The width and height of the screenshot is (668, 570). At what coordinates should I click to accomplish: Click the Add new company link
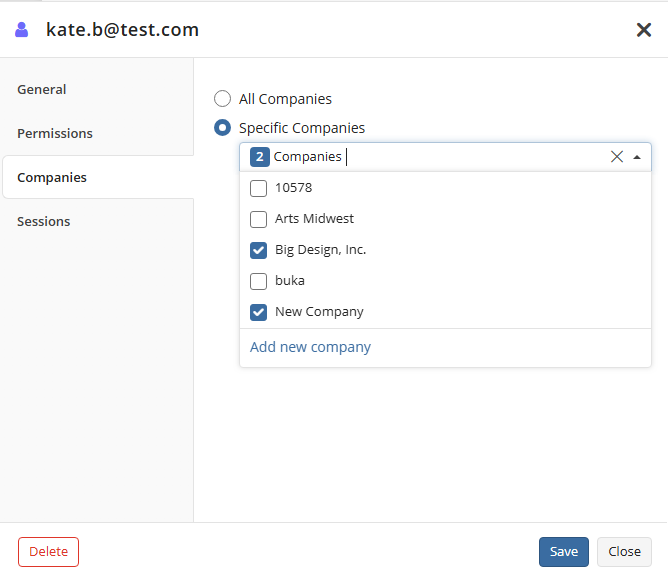(310, 347)
